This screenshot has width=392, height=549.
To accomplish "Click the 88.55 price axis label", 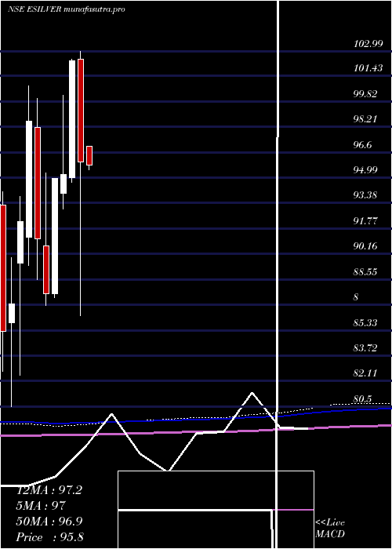I will coord(365,271).
